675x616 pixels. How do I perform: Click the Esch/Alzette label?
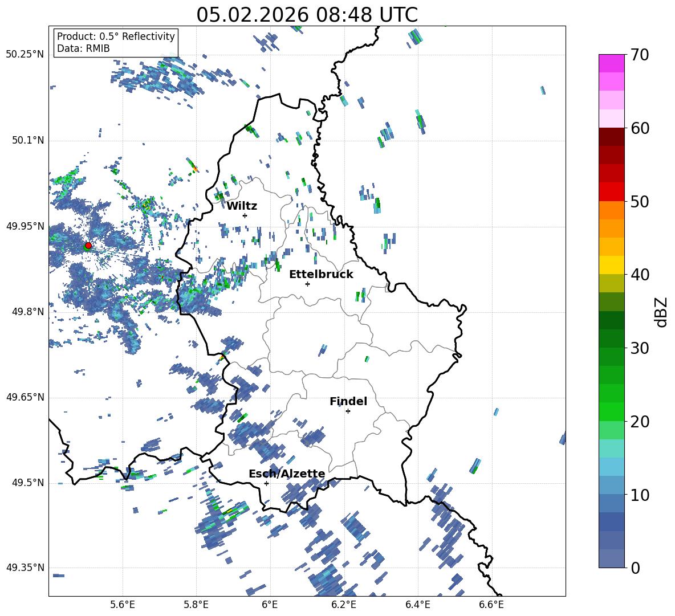(x=287, y=474)
